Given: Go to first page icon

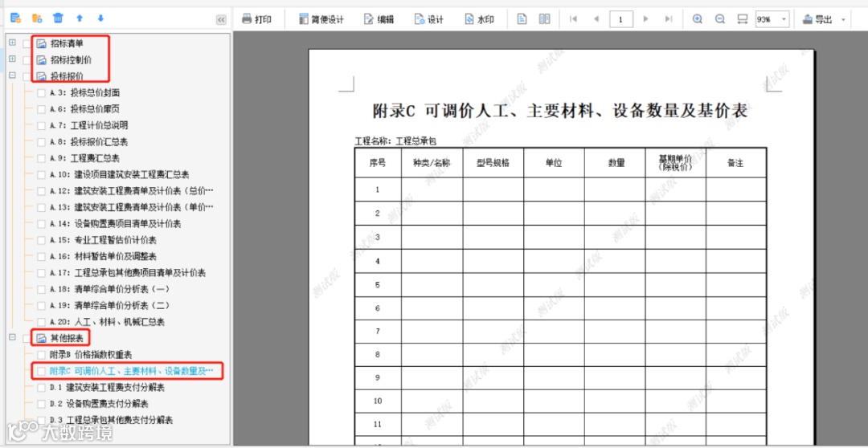Looking at the screenshot, I should [x=574, y=19].
